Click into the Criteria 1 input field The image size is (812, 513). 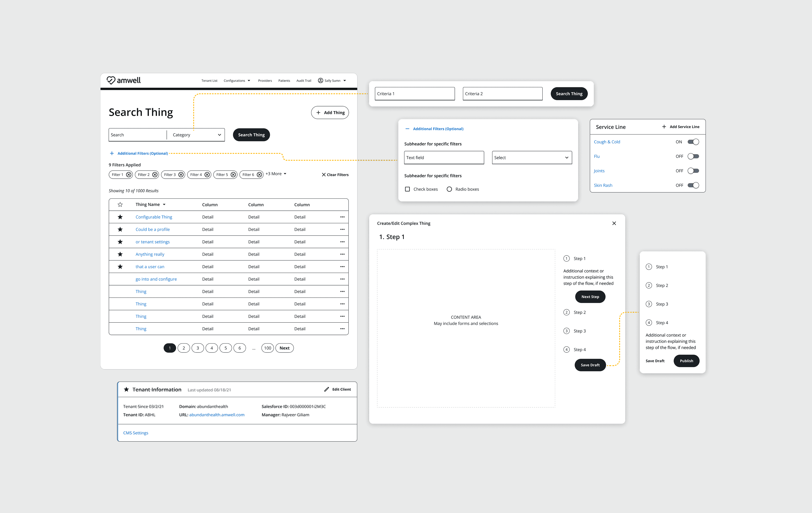pos(414,94)
